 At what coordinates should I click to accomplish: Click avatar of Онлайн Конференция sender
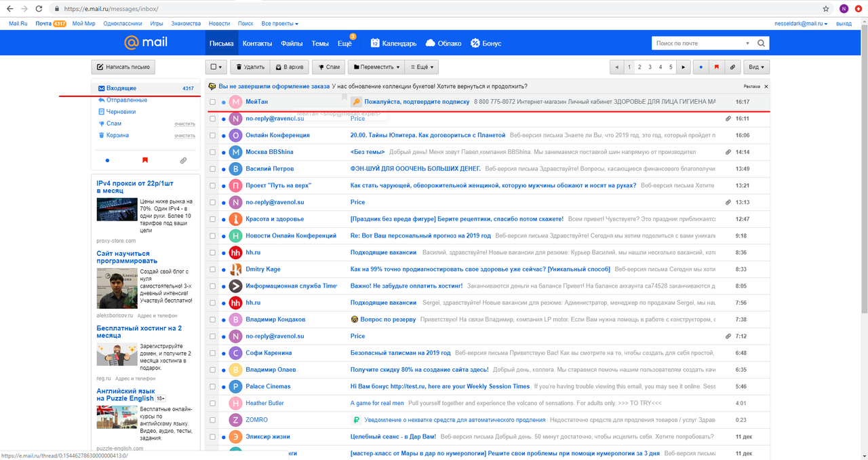236,135
